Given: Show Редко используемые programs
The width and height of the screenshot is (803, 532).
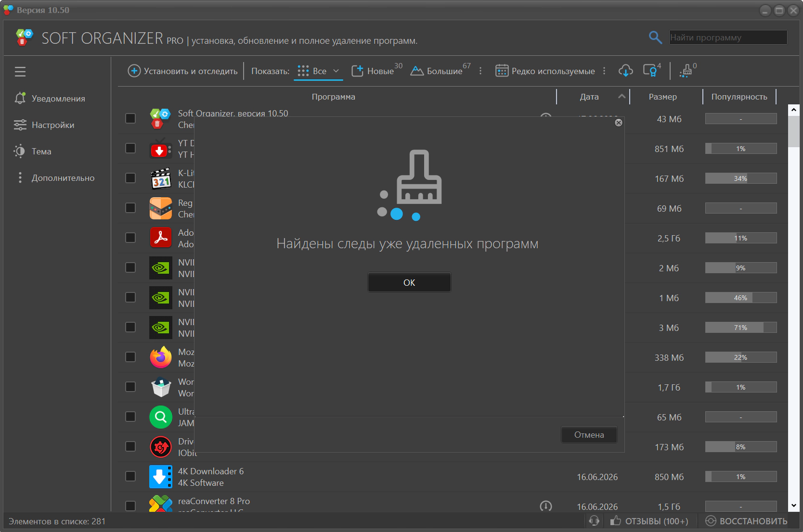Looking at the screenshot, I should click(545, 71).
